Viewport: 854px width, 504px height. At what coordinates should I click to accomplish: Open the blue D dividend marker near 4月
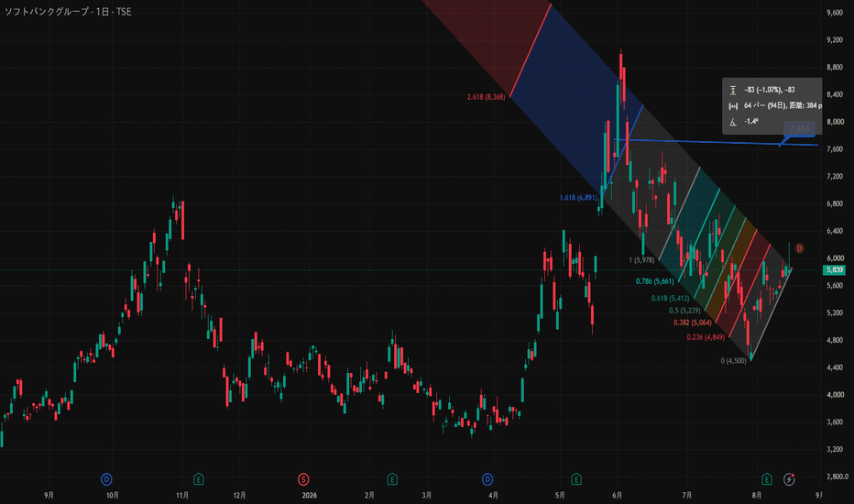[x=487, y=479]
